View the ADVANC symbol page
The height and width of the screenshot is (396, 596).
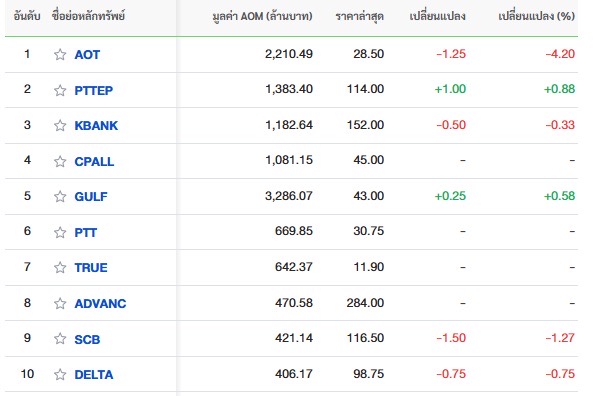pos(100,303)
